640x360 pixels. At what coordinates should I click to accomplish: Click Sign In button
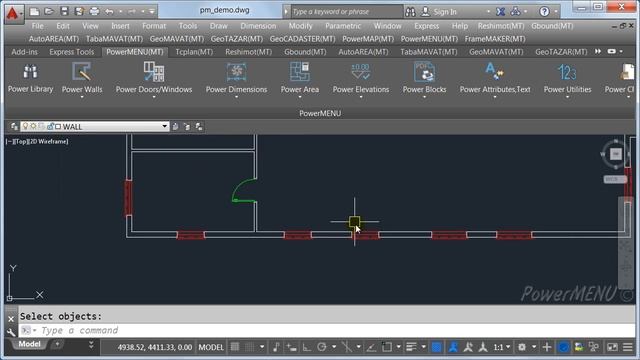[445, 12]
